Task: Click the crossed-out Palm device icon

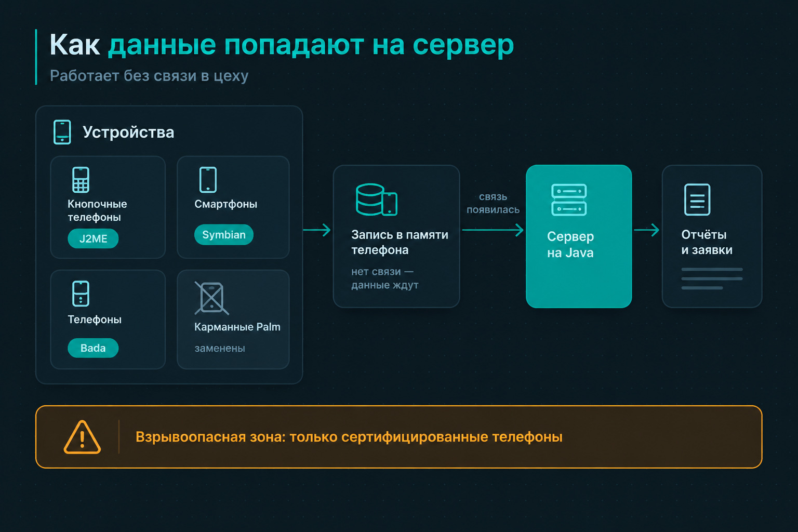Action: point(211,298)
